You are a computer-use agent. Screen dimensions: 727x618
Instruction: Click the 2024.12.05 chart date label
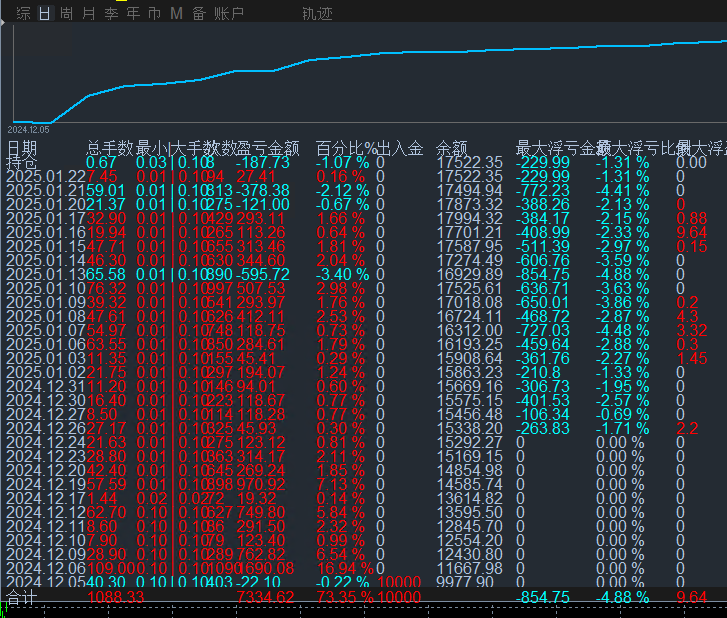click(28, 129)
